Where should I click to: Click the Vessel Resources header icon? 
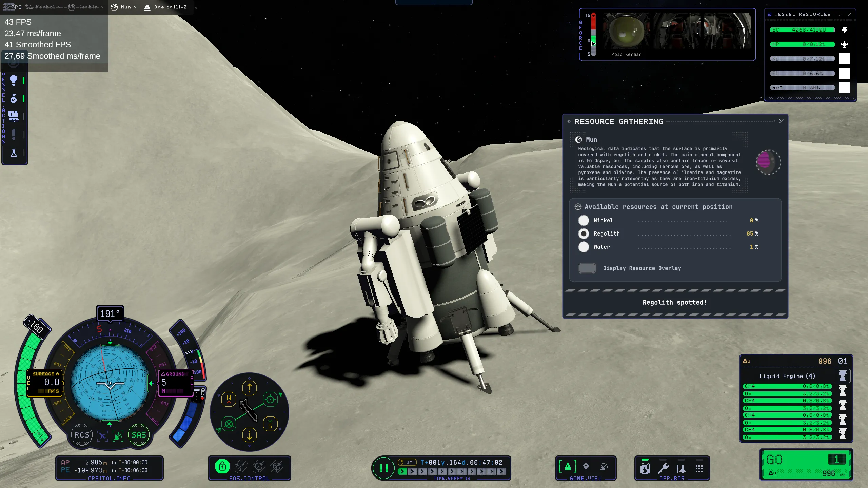770,14
